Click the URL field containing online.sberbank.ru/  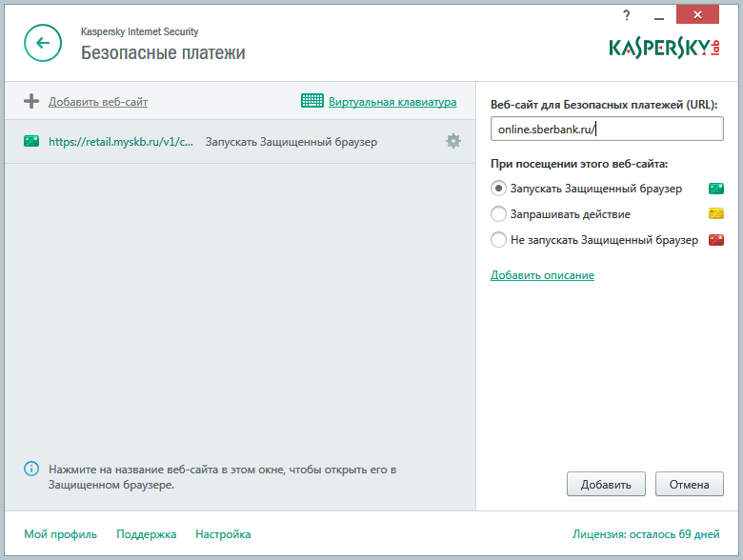coord(607,129)
